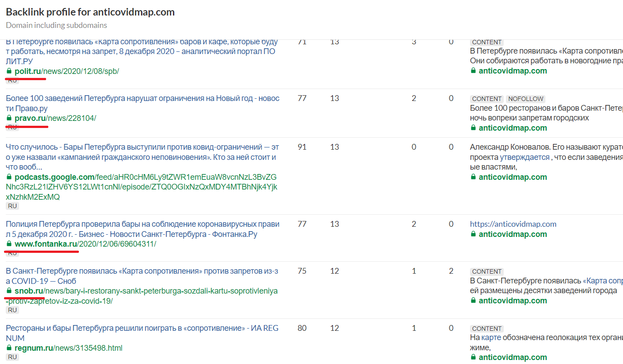Click the lock icon beside snob.ru URL
The height and width of the screenshot is (364, 623).
click(x=9, y=291)
